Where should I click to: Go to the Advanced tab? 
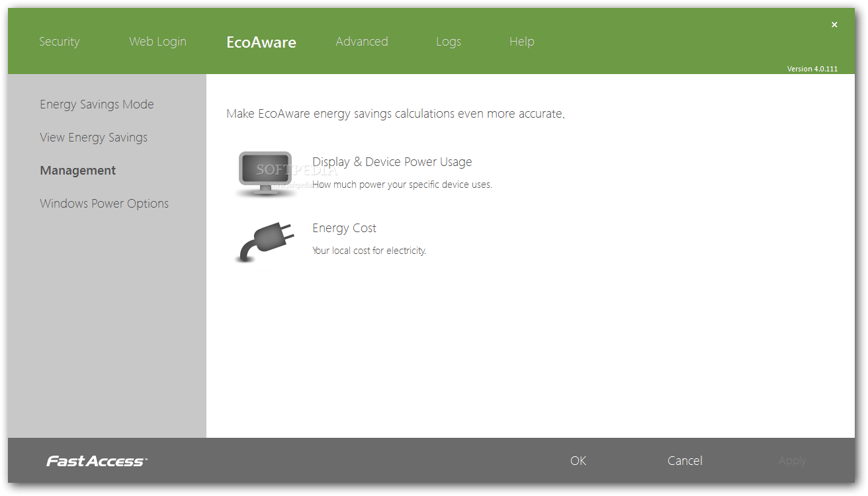tap(362, 42)
